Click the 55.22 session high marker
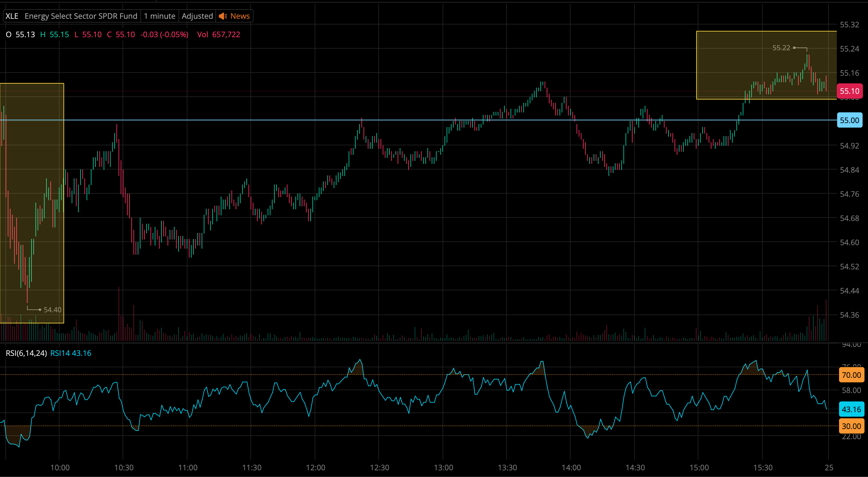The height and width of the screenshot is (477, 868). (x=781, y=48)
